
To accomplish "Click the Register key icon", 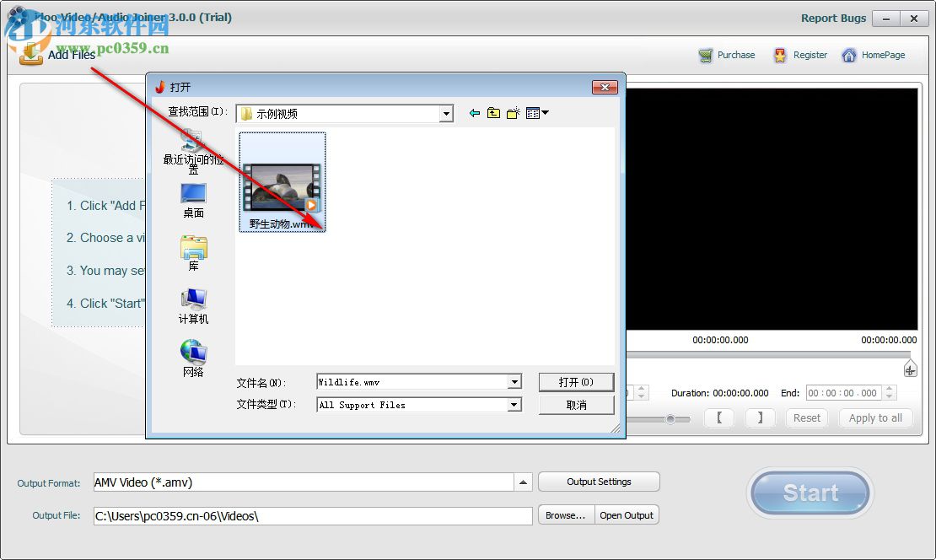I will (779, 55).
